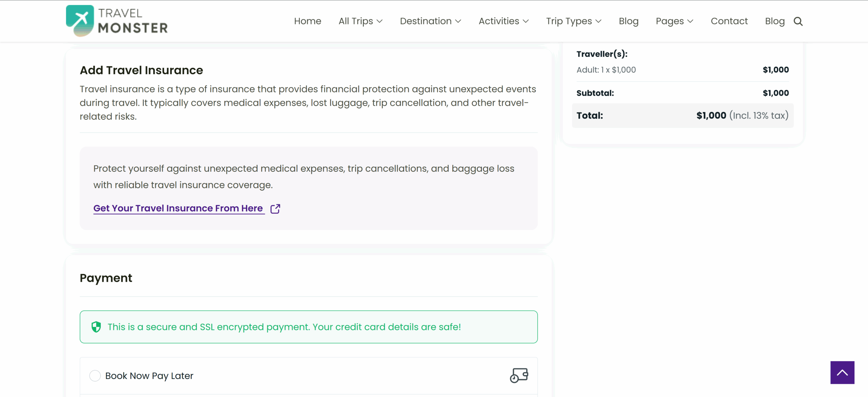The width and height of the screenshot is (868, 397).
Task: Click the scroll-to-top arrow button
Action: coord(842,373)
